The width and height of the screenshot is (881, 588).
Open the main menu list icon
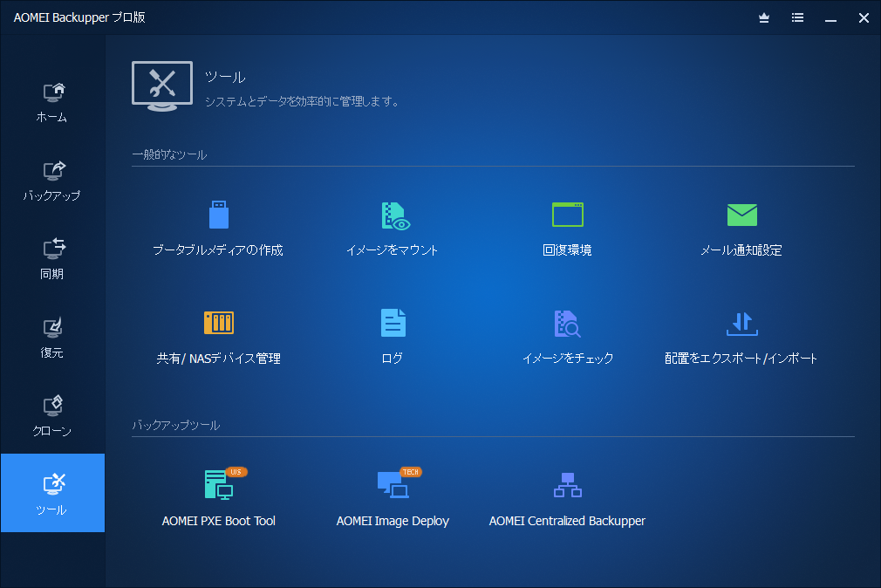(x=796, y=17)
